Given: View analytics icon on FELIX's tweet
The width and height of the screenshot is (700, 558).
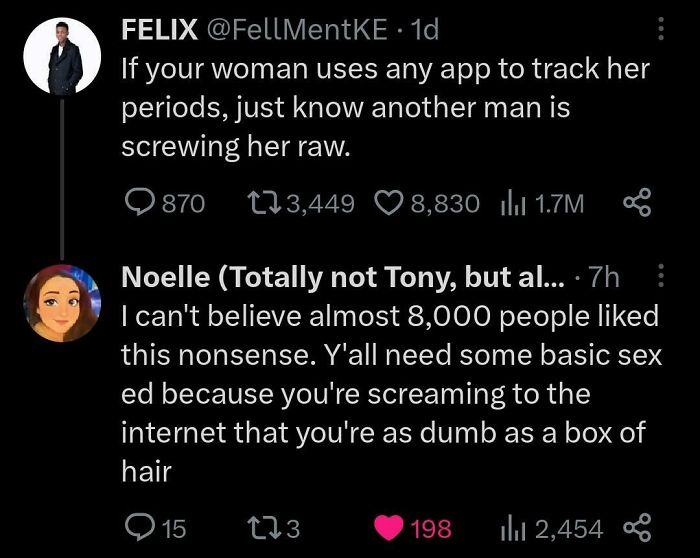Looking at the screenshot, I should [x=507, y=203].
